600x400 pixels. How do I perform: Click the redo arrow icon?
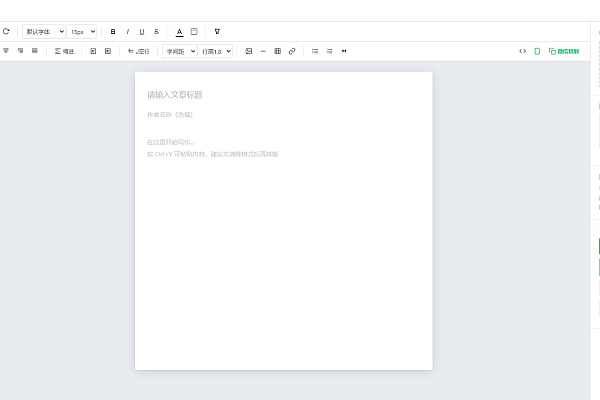pyautogui.click(x=6, y=31)
